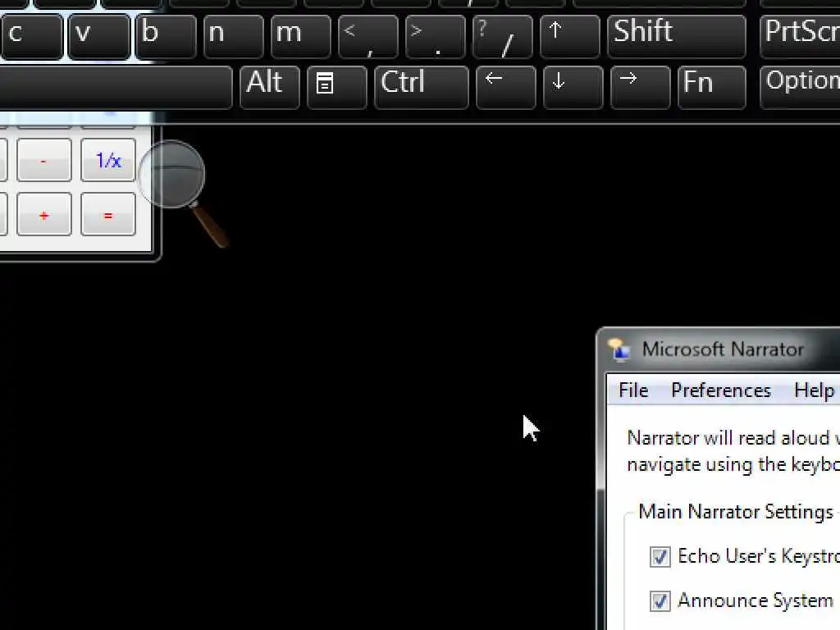This screenshot has height=630, width=840.
Task: Click Calculator equals button
Action: [108, 214]
